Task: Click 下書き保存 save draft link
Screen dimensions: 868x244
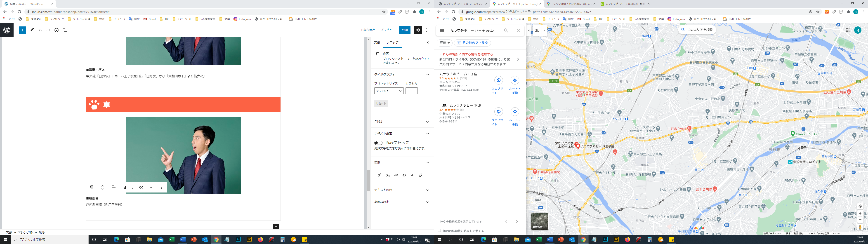Action: pyautogui.click(x=368, y=30)
